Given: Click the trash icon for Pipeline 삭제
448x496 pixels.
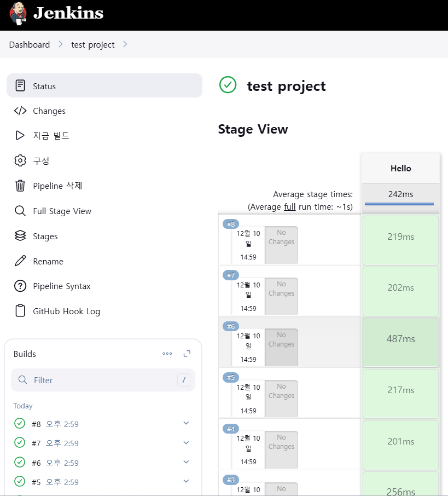Looking at the screenshot, I should pyautogui.click(x=20, y=186).
